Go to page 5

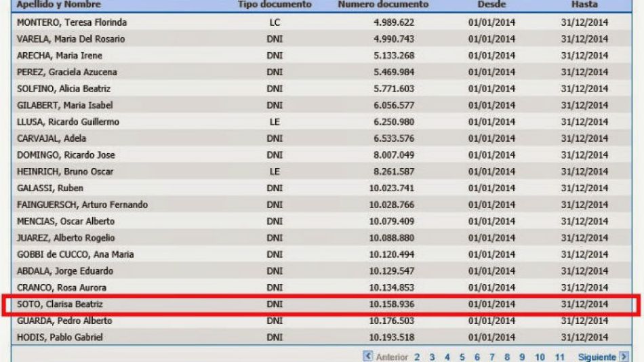(x=462, y=357)
